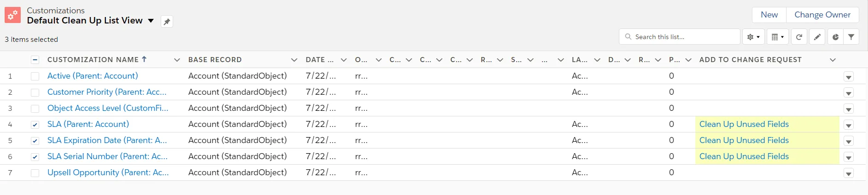The height and width of the screenshot is (195, 868).
Task: Open Active (Parent: Account) record
Action: (93, 76)
